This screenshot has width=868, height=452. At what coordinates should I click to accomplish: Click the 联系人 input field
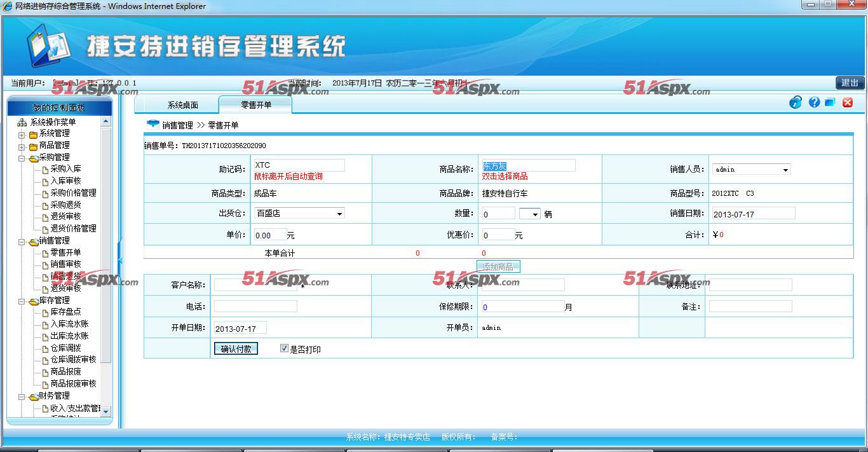[x=523, y=285]
